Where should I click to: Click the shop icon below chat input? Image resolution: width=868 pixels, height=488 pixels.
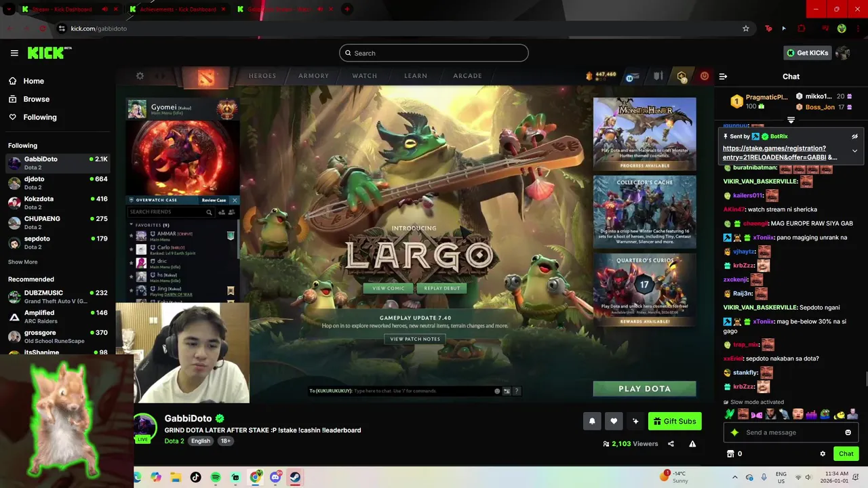point(730,453)
